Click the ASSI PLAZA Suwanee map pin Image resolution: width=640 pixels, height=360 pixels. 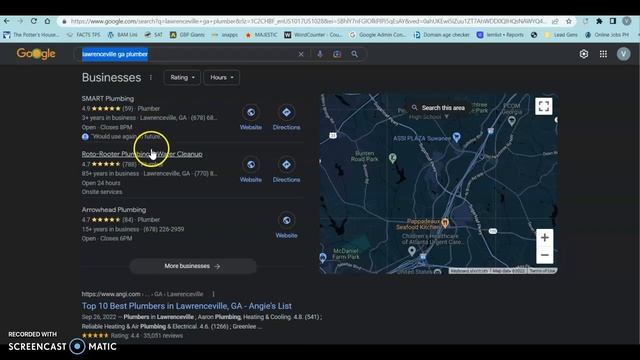pyautogui.click(x=456, y=137)
